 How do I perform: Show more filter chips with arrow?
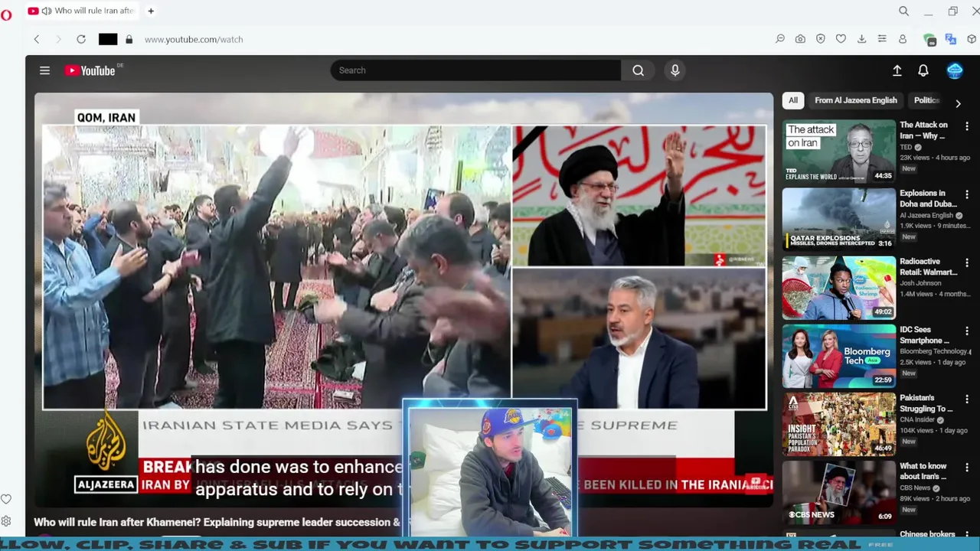958,103
